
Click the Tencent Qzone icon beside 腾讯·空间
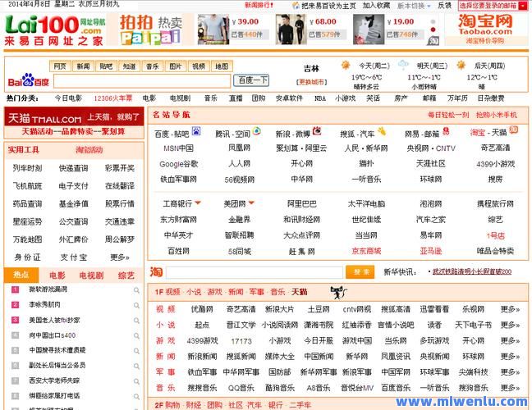coord(257,131)
